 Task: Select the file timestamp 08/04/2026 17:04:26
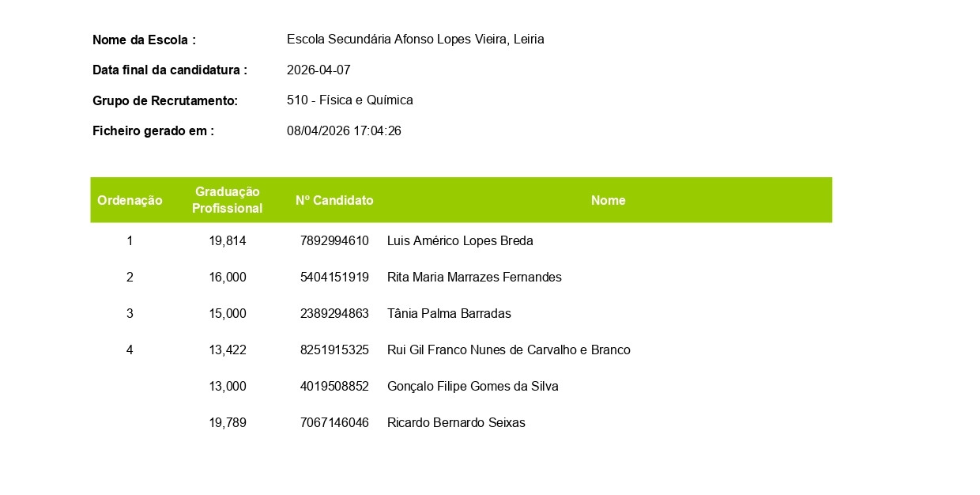pyautogui.click(x=344, y=131)
